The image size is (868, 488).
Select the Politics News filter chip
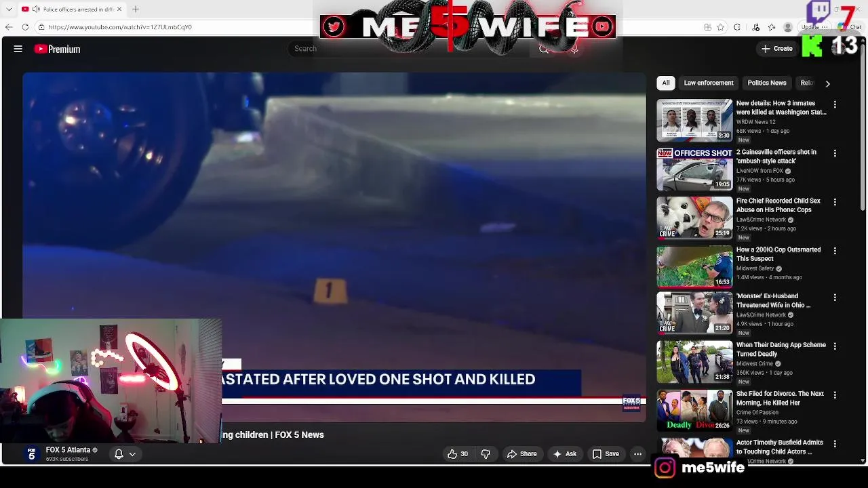tap(767, 83)
